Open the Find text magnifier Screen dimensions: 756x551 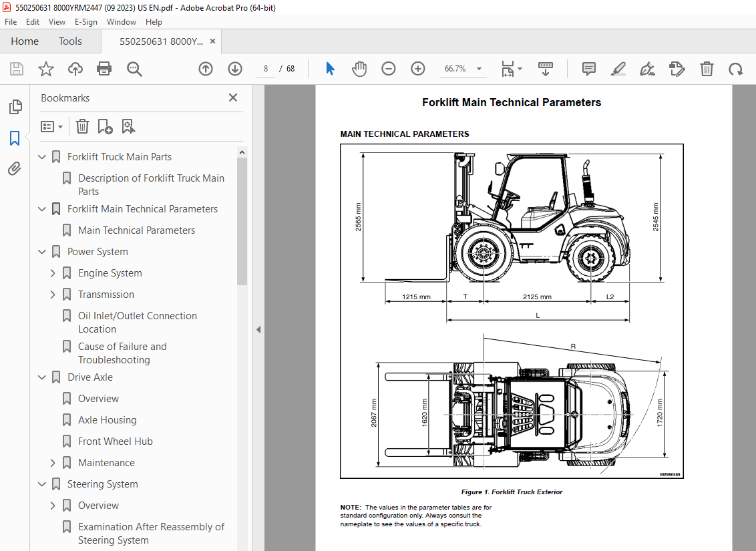(x=134, y=69)
